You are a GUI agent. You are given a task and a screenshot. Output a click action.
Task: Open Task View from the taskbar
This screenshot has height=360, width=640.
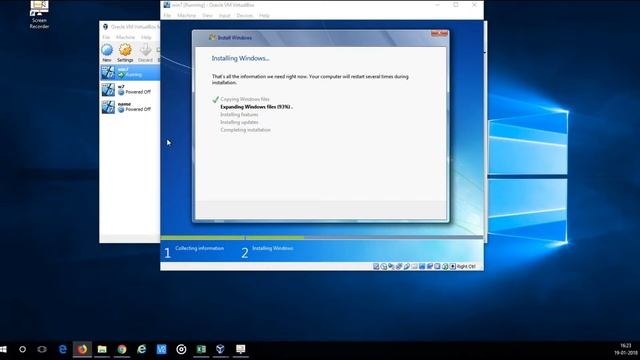42,349
